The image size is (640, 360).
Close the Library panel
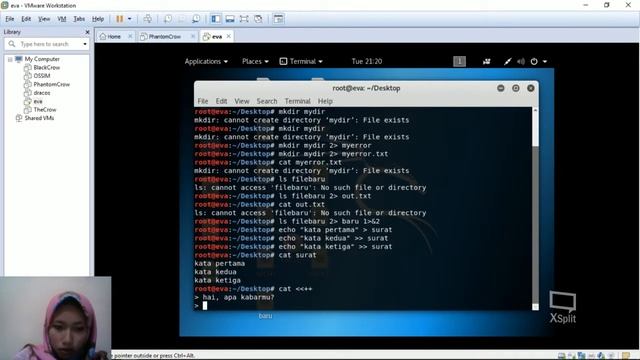(x=87, y=32)
